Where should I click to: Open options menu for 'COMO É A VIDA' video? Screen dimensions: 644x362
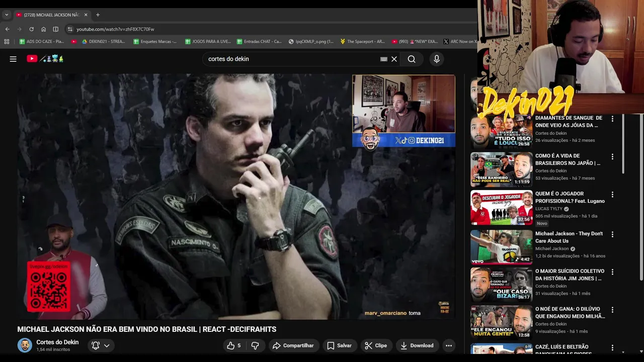612,157
